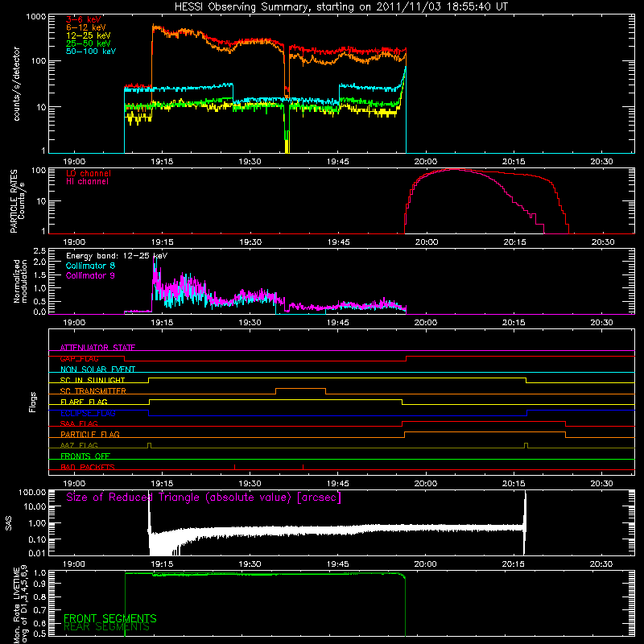The width and height of the screenshot is (644, 644).
Task: Click the "Normalized modulation" axis label
Action: (20, 281)
